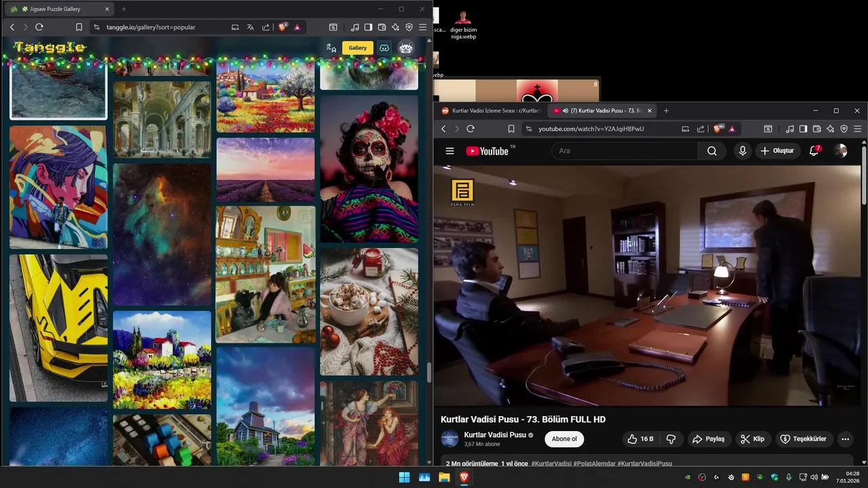Open YouTube hamburger guide menu
The width and height of the screenshot is (868, 488).
450,150
